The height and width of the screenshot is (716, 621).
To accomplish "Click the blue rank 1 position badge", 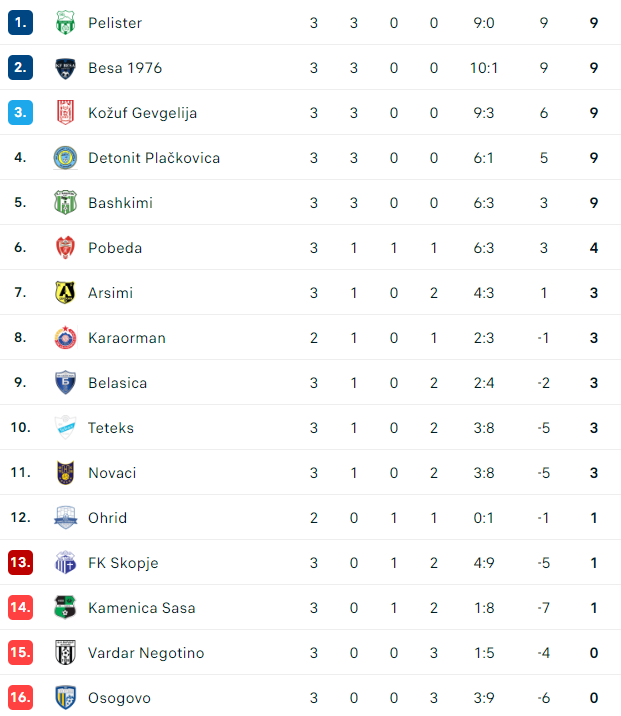I will tap(20, 23).
